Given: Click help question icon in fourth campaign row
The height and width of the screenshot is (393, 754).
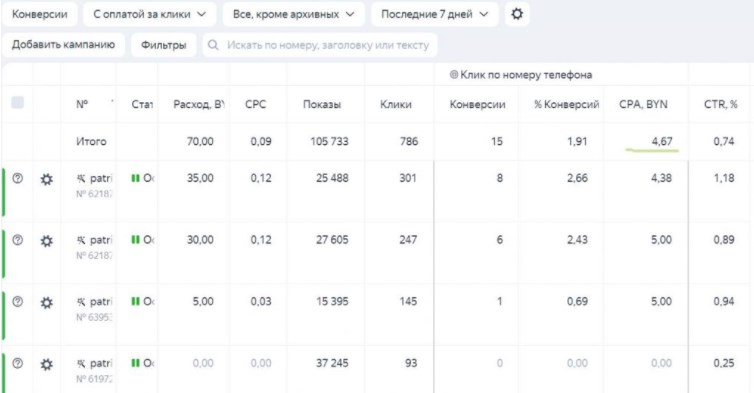Looking at the screenshot, I should pos(17,363).
